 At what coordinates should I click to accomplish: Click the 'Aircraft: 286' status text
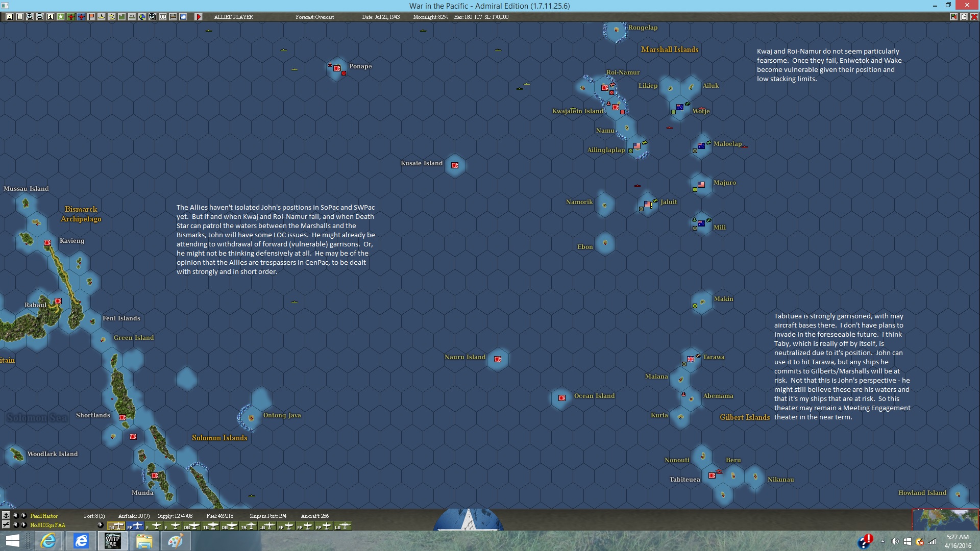315,516
